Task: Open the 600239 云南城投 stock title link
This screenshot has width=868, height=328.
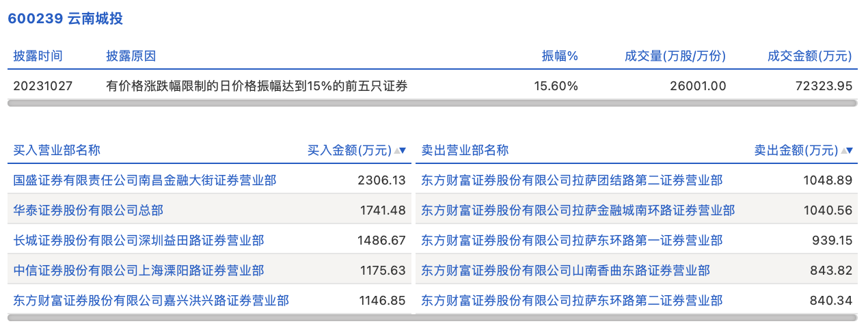Action: tap(66, 18)
